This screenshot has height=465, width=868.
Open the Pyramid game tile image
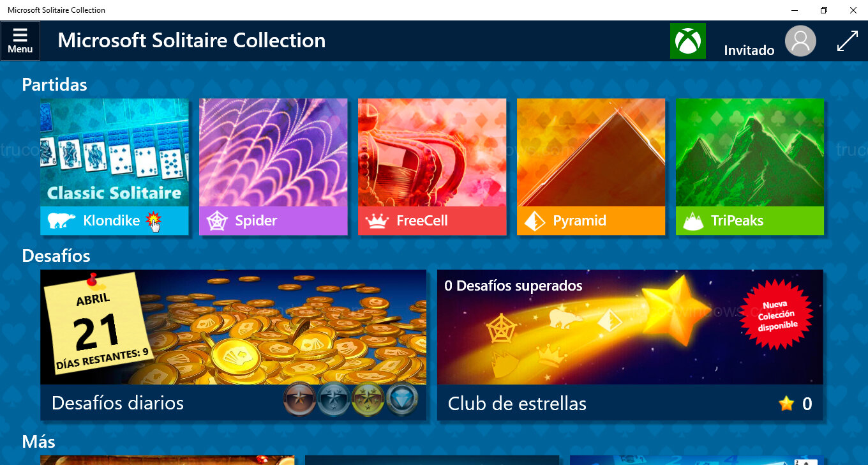pos(591,152)
